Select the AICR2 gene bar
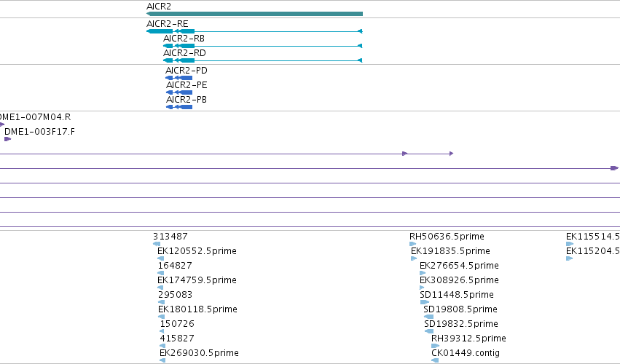This screenshot has width=620, height=364. pos(254,14)
